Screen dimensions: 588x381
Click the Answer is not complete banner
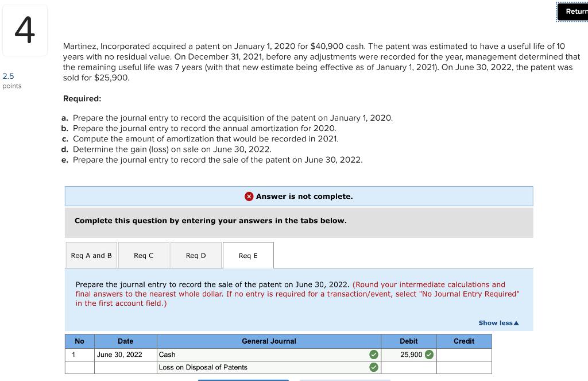(x=299, y=196)
